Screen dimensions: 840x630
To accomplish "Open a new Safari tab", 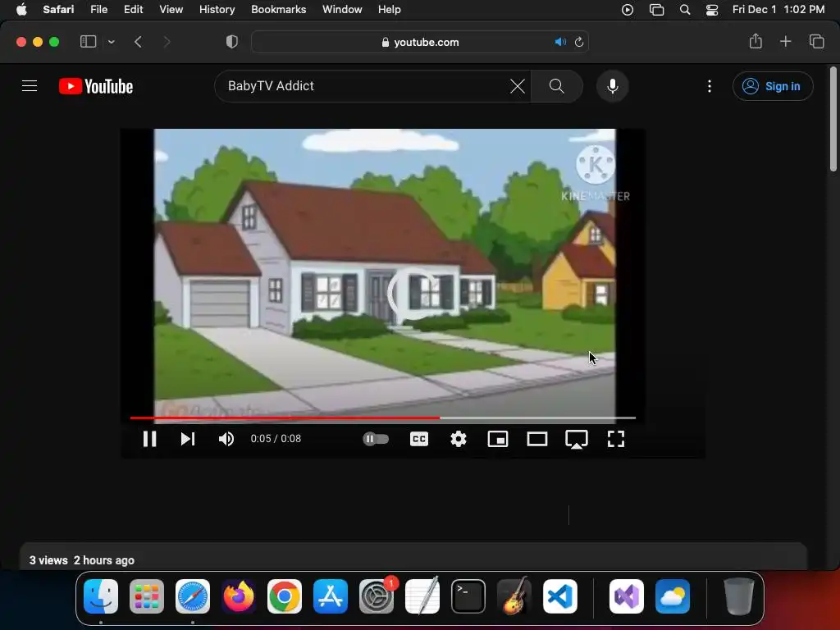I will (785, 41).
